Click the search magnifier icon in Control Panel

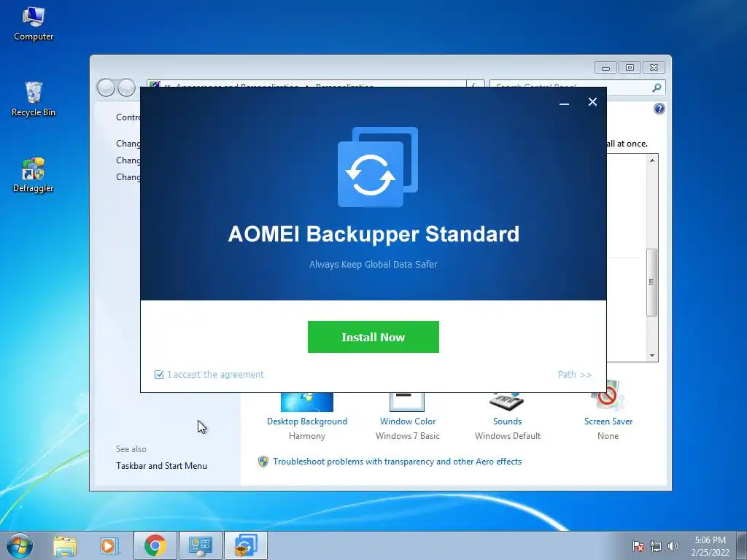(x=657, y=87)
